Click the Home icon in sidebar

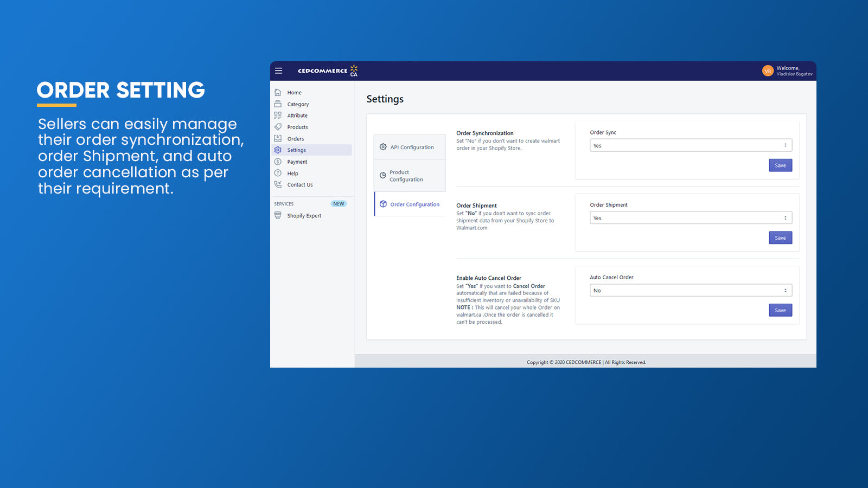coord(278,93)
